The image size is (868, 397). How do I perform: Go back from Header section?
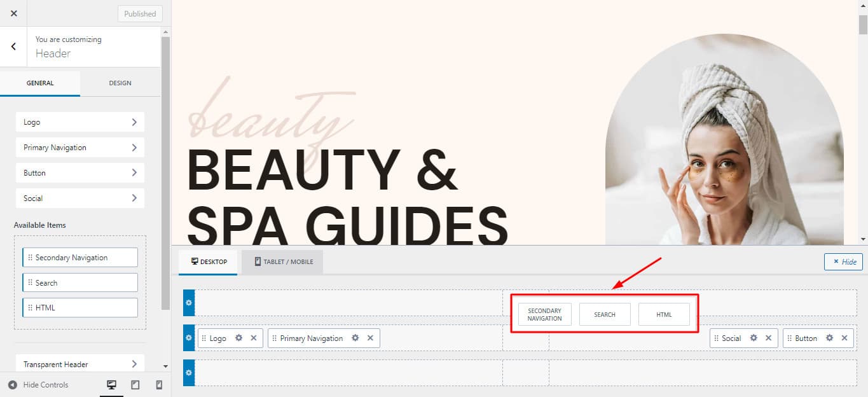(x=13, y=46)
